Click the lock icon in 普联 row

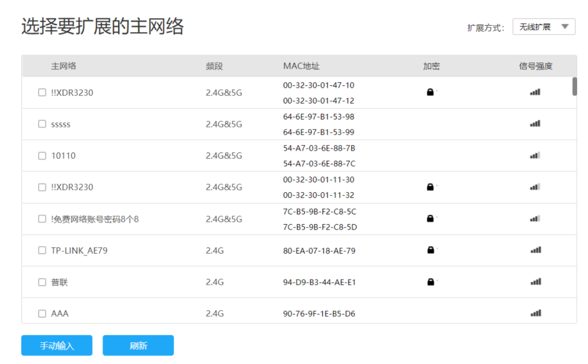(430, 282)
